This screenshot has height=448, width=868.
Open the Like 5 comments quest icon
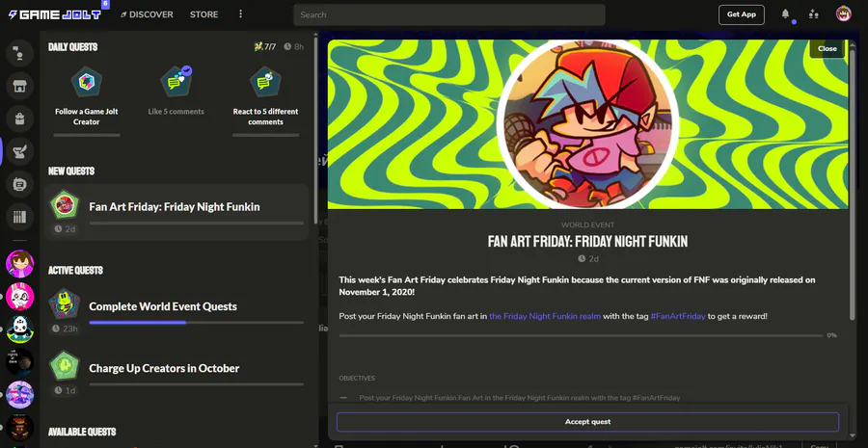click(176, 83)
